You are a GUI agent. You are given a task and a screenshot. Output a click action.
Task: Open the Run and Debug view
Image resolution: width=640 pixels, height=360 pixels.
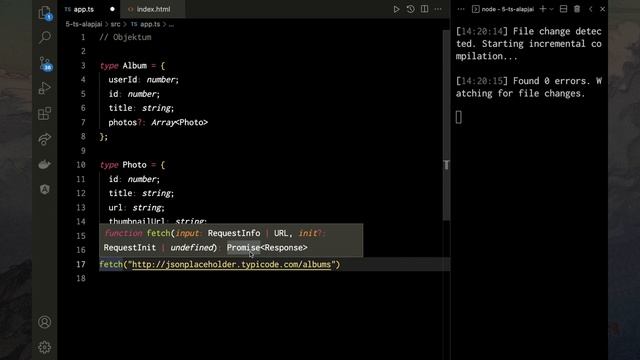click(44, 88)
